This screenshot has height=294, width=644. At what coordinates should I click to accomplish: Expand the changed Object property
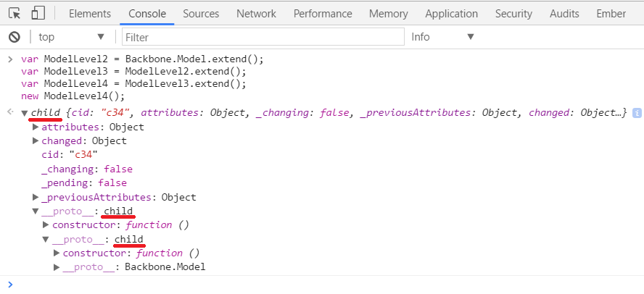pos(36,140)
